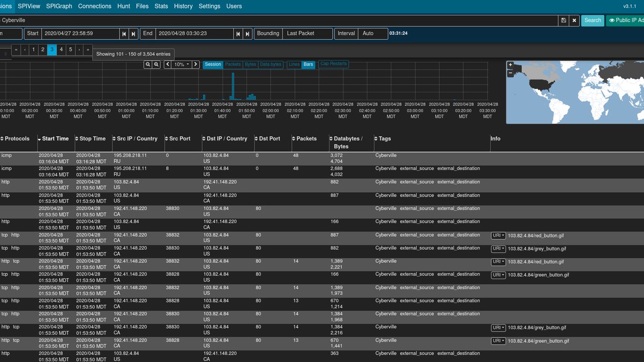Screen dimensions: 644x362
Task: Zoom in on the timeline graph
Action: point(156,64)
